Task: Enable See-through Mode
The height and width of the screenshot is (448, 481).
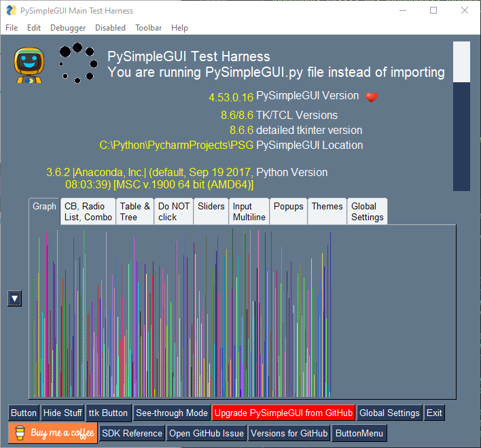Action: (x=172, y=413)
